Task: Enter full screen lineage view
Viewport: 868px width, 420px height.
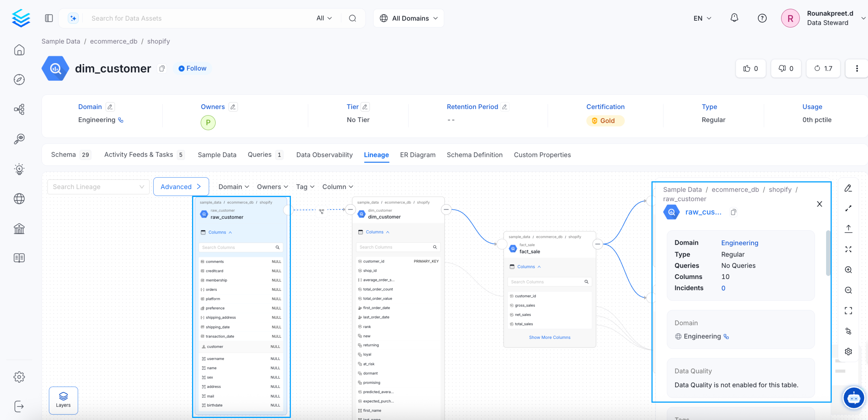Action: (849, 310)
